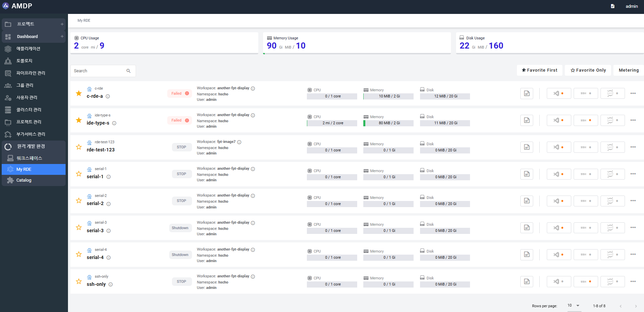Open SSH for serial-3
Screen dimensions: 644x312
pyautogui.click(x=586, y=227)
